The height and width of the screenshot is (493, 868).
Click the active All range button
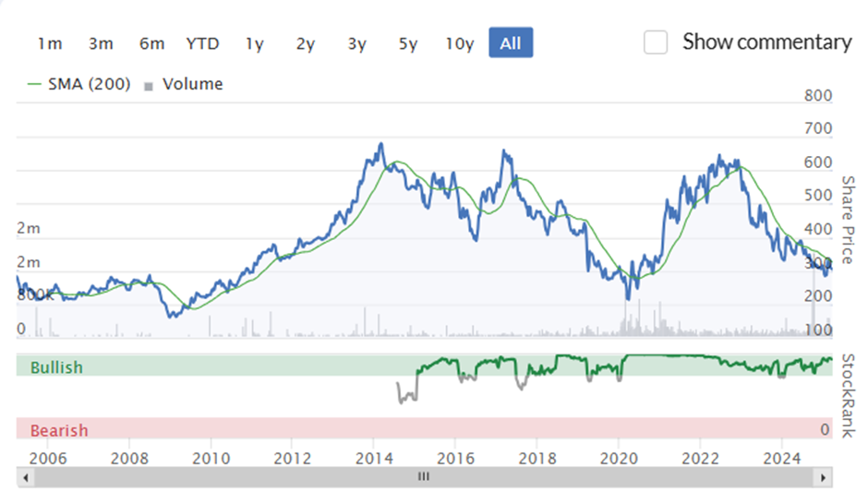pyautogui.click(x=511, y=42)
